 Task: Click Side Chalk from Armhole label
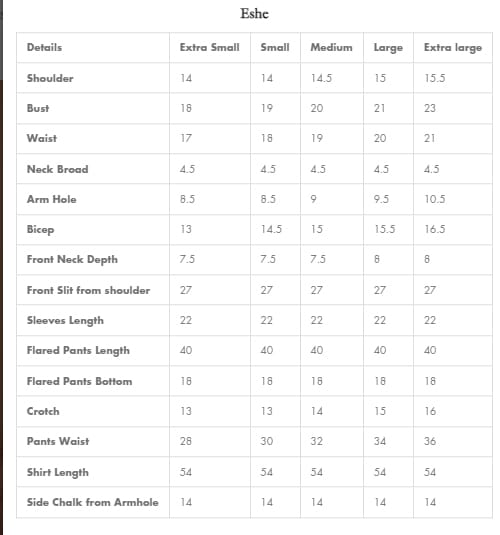point(92,502)
